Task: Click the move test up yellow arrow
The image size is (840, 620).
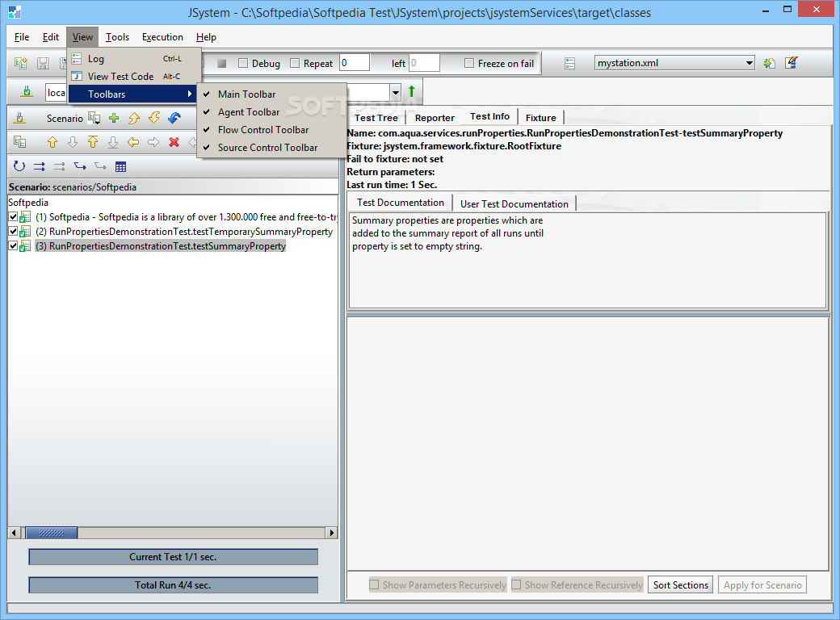Action: click(x=52, y=142)
